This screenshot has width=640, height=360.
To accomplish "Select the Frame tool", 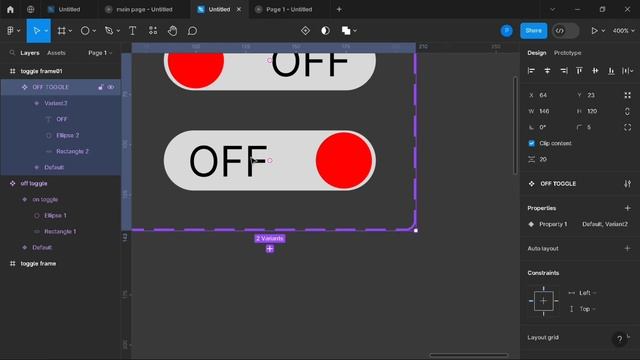I will (61, 31).
